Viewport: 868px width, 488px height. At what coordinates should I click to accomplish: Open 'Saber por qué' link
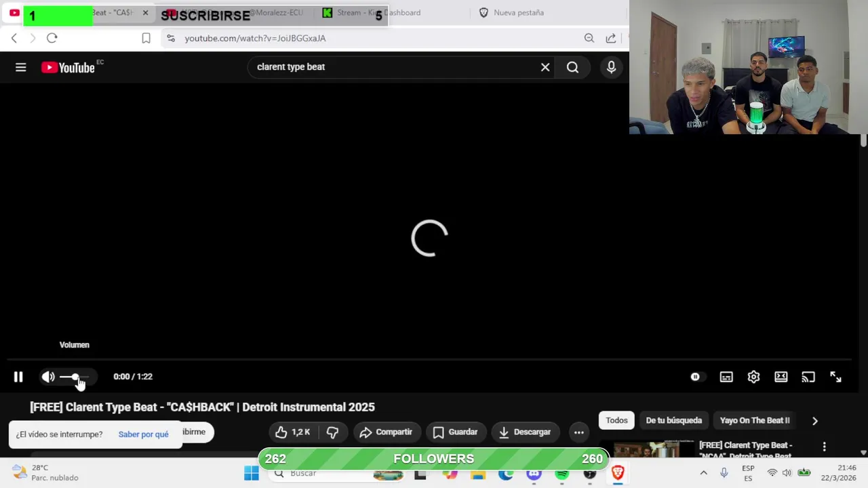pos(143,434)
